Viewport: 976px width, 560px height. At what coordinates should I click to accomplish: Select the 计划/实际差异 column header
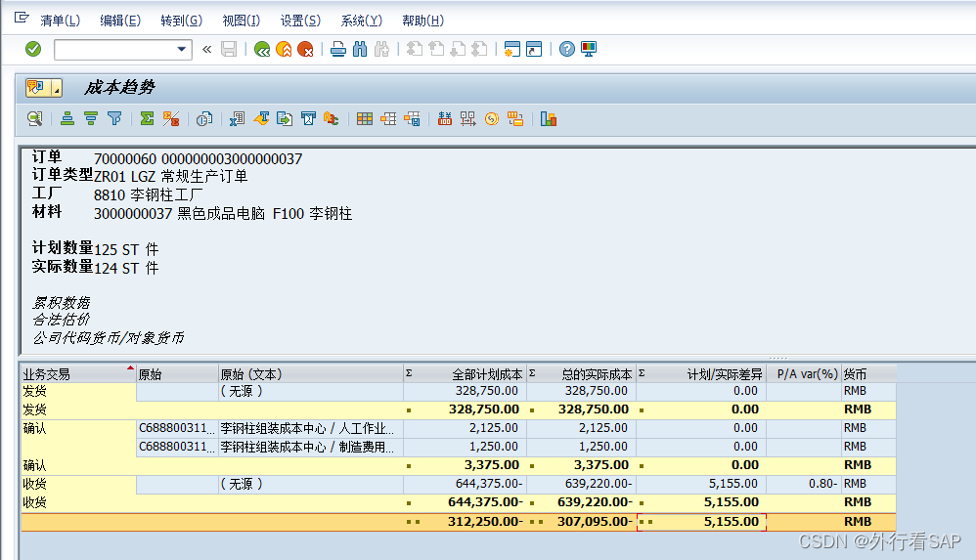coord(701,374)
